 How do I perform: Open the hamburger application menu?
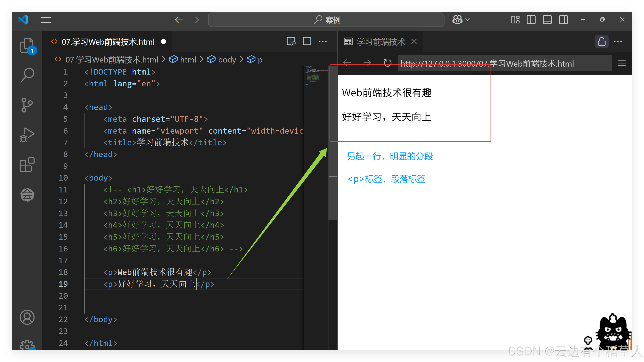(x=46, y=20)
